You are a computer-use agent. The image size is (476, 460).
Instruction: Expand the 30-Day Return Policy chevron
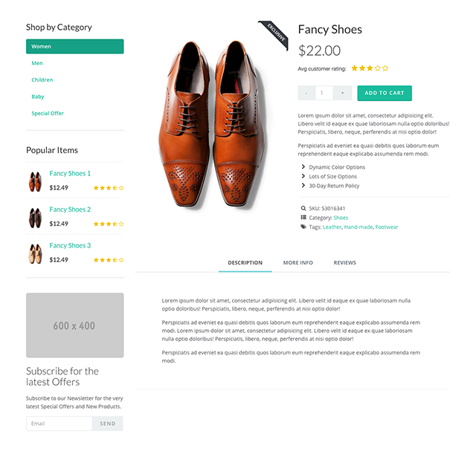[x=303, y=185]
